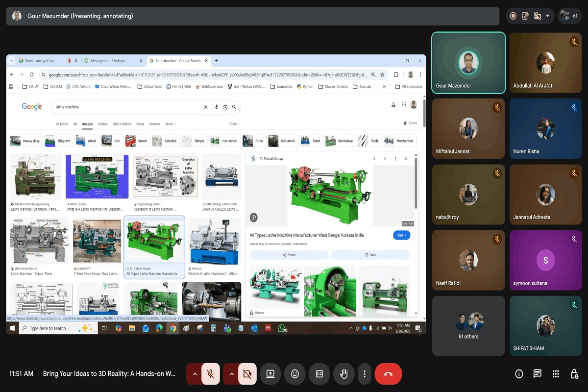The width and height of the screenshot is (588, 392).
Task: Open the meeting details info panel
Action: pyautogui.click(x=519, y=374)
